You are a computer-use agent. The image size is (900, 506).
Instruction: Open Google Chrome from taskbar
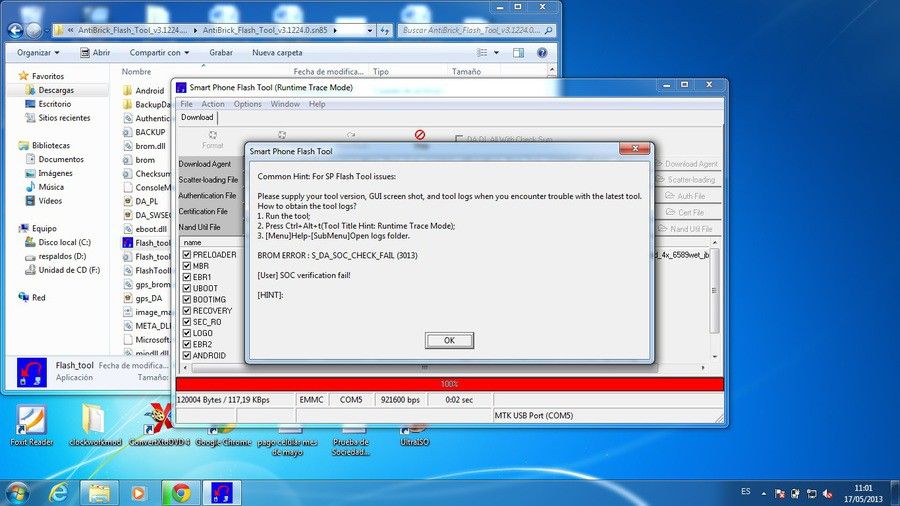click(181, 493)
